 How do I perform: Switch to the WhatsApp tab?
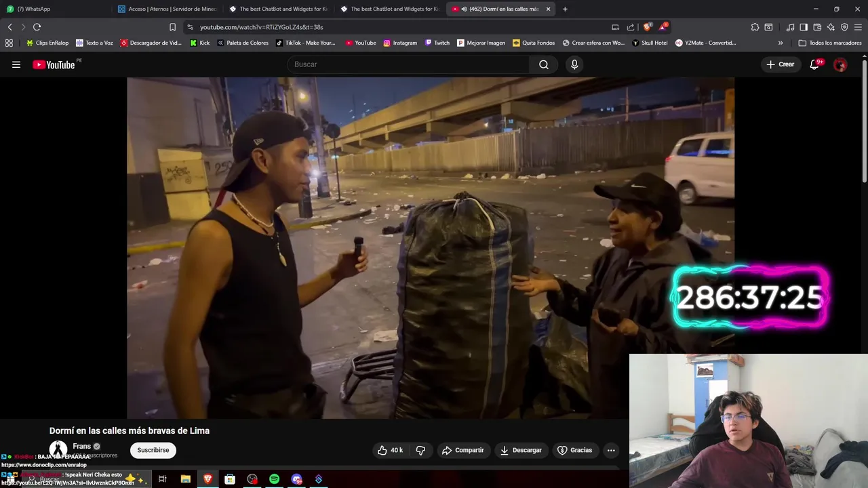pyautogui.click(x=56, y=9)
